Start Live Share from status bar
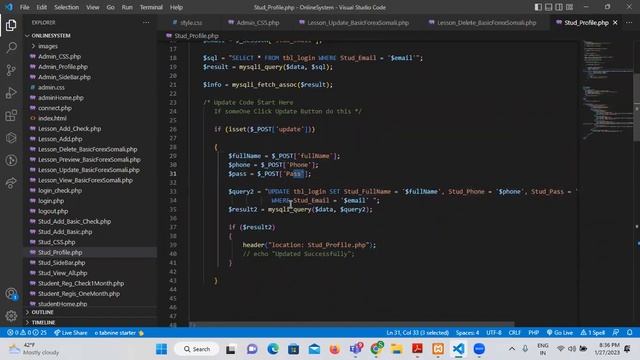The width and height of the screenshot is (640, 360). coord(71,333)
